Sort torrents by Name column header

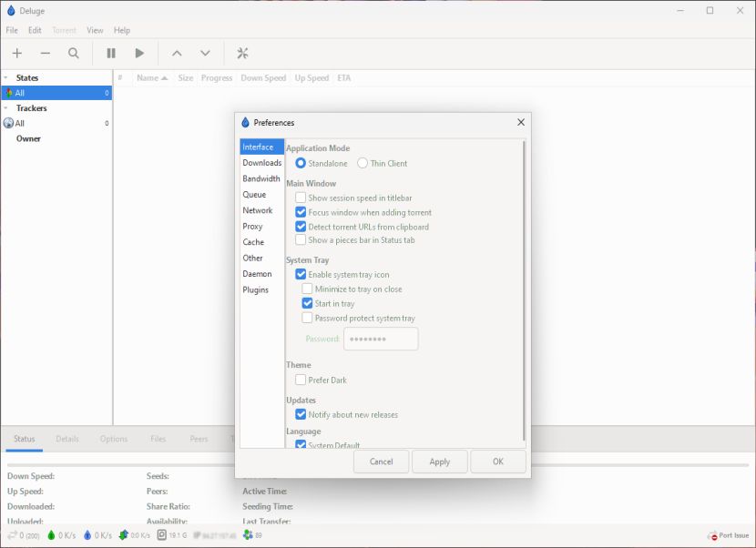coord(151,78)
